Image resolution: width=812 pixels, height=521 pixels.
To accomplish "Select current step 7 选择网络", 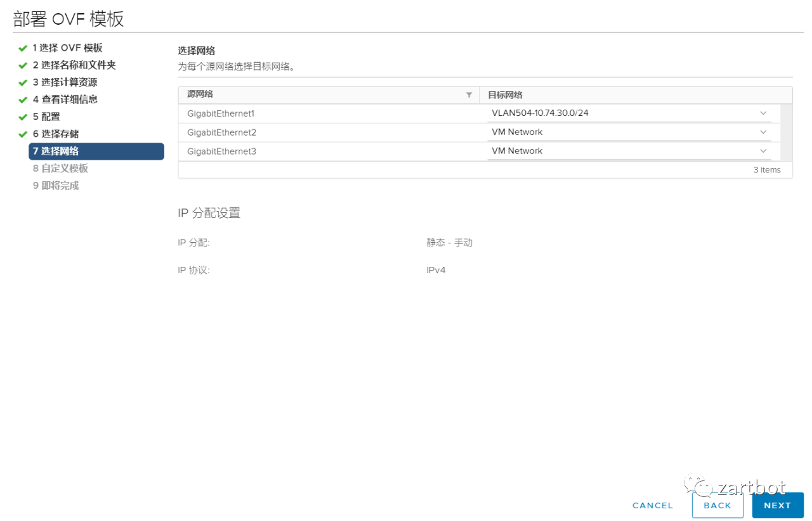I will (96, 151).
